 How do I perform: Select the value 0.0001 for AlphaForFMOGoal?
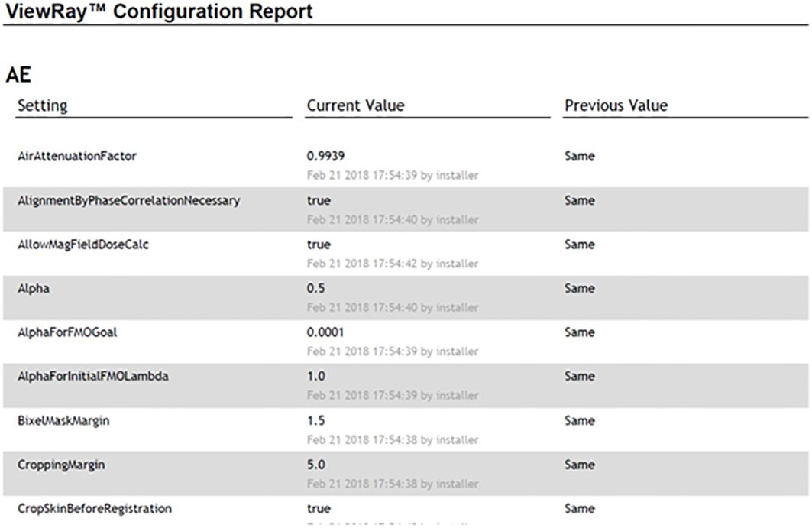coord(325,332)
